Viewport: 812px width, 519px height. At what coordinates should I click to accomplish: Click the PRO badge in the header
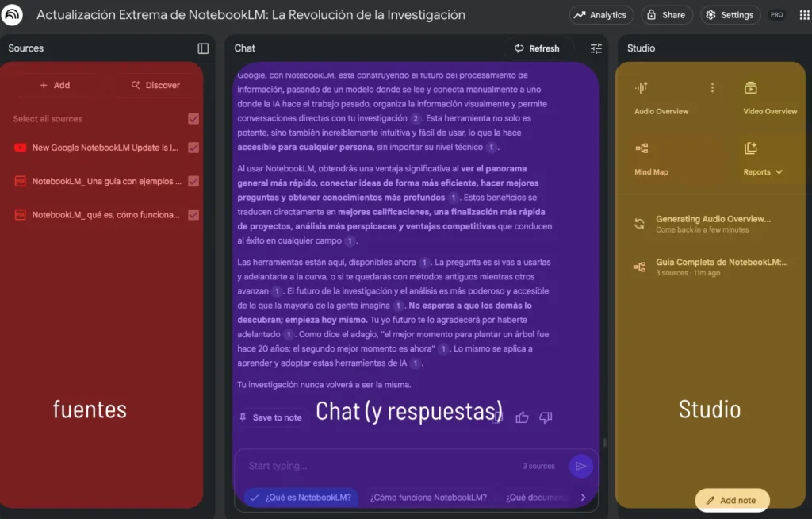[777, 15]
